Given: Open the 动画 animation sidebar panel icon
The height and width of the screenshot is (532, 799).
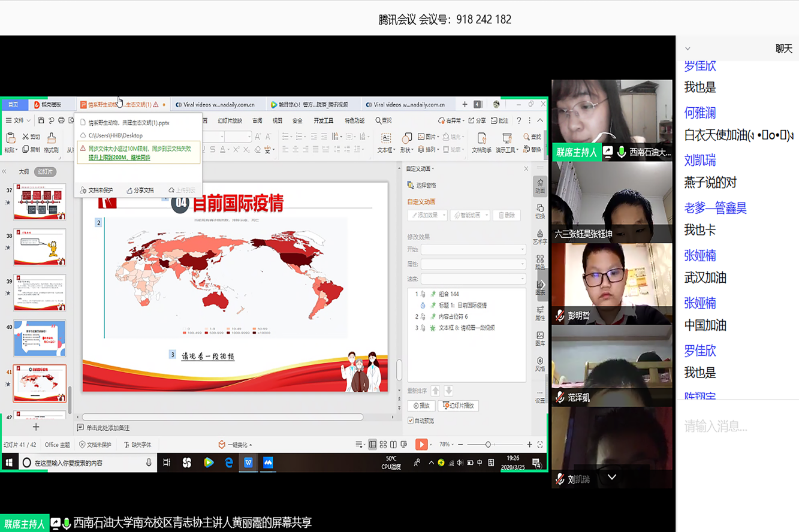Looking at the screenshot, I should pyautogui.click(x=539, y=186).
